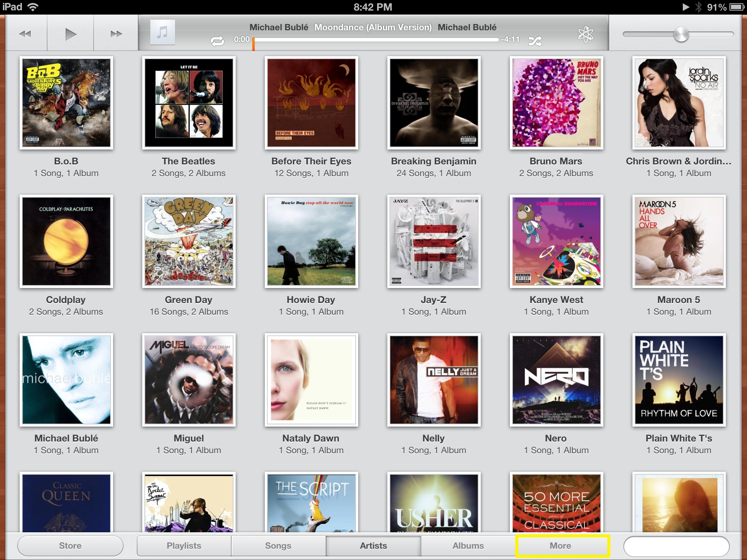Adjust the volume slider knob
Viewport: 747px width, 560px height.
pyautogui.click(x=681, y=34)
